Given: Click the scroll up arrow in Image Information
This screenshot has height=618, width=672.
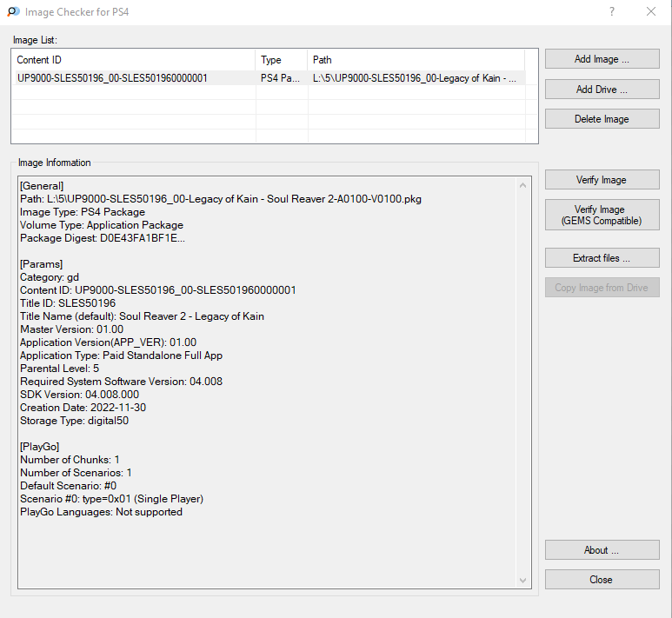Looking at the screenshot, I should tap(522, 185).
